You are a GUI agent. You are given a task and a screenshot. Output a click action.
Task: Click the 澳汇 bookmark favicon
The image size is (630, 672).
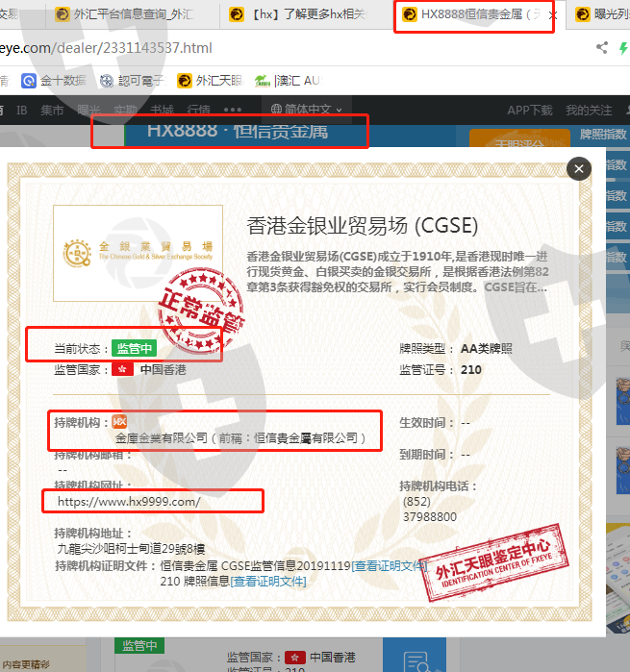coord(262,81)
